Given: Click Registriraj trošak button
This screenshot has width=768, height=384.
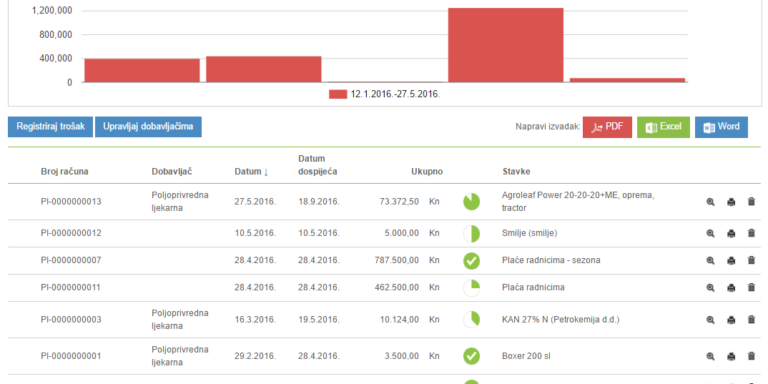Looking at the screenshot, I should [50, 127].
